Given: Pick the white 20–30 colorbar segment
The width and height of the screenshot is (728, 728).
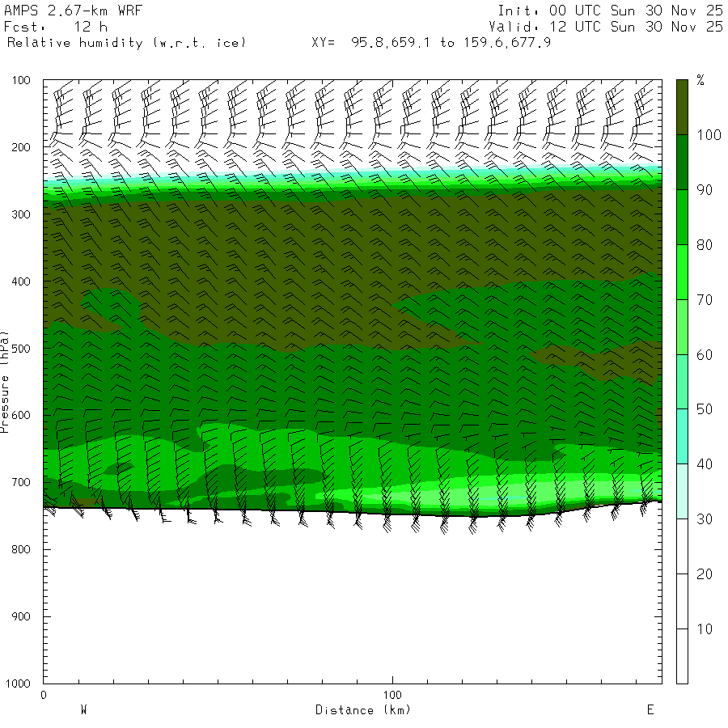Looking at the screenshot, I should 682,546.
